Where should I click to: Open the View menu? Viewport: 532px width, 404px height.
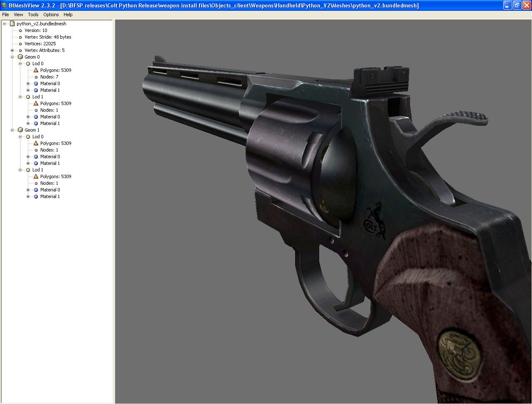(18, 14)
